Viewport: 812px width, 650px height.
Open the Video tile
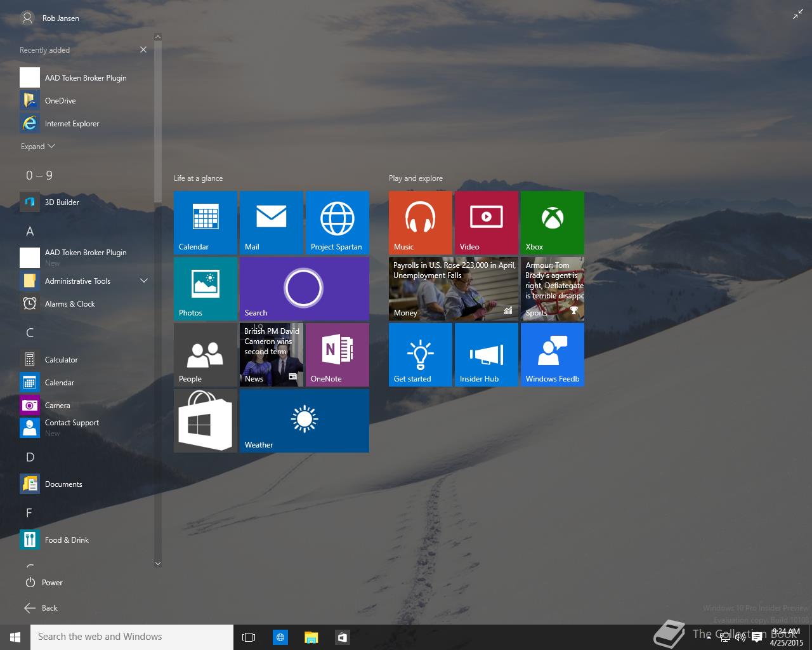click(x=487, y=223)
